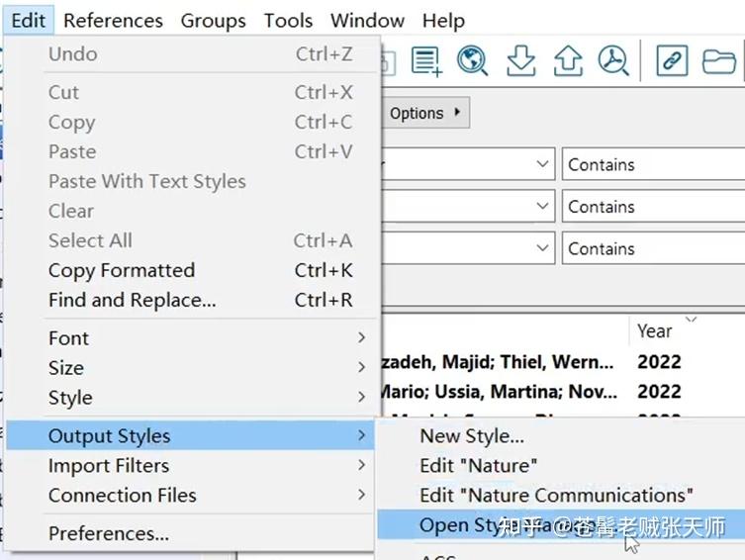Click the Export upload-arrow icon
Screen dimensions: 745x560
pyautogui.click(x=568, y=61)
